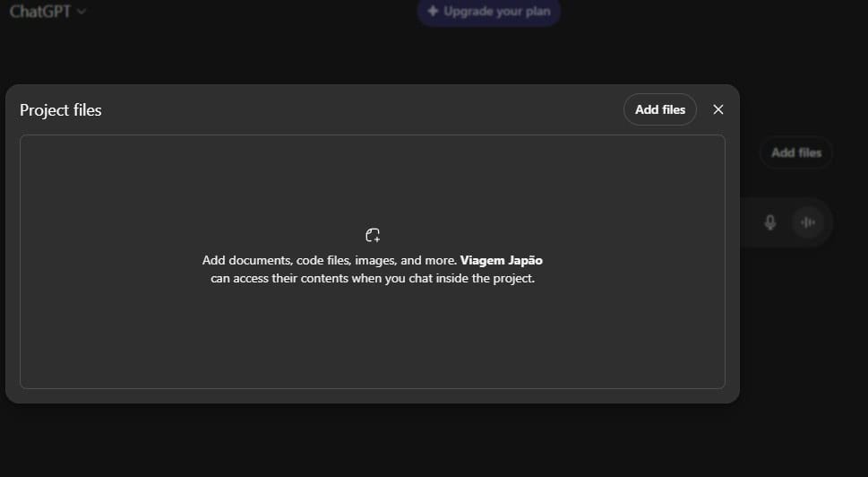Open the ChatGPT model dropdown
868x477 pixels.
pos(47,11)
